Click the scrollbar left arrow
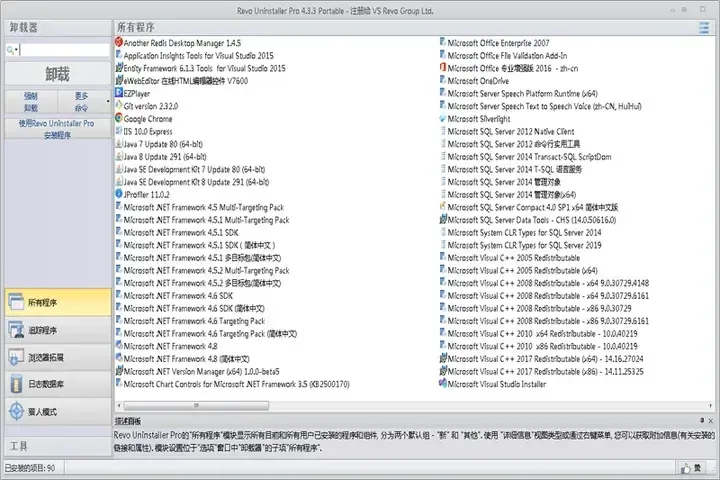The height and width of the screenshot is (480, 720). click(119, 406)
